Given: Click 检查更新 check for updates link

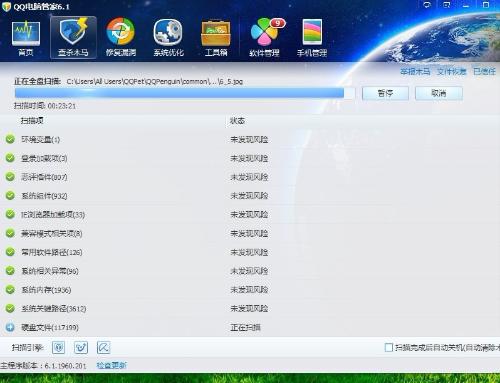Looking at the screenshot, I should [x=111, y=365].
